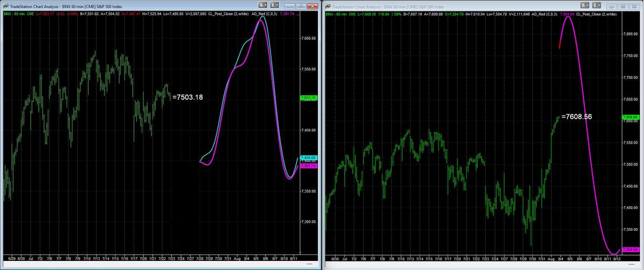The height and width of the screenshot is (270, 644).
Task: Click 'V=2,087,885' volume in left status line
Action: click(196, 13)
